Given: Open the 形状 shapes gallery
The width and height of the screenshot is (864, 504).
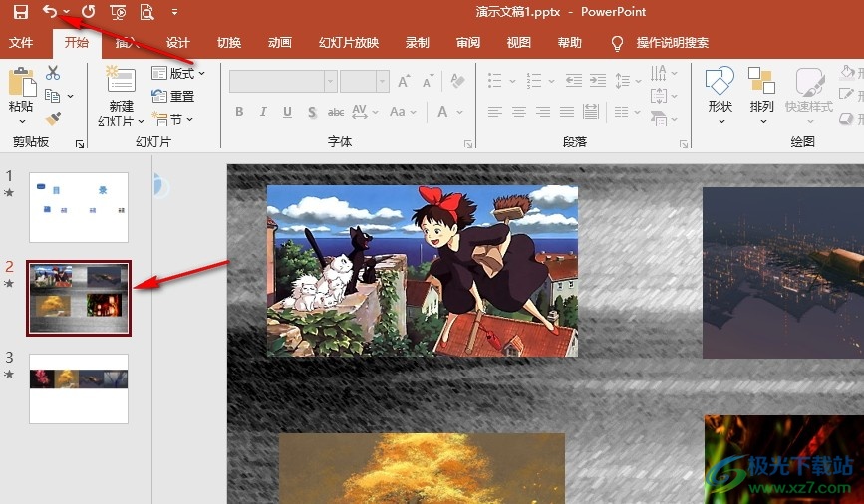Looking at the screenshot, I should point(720,96).
